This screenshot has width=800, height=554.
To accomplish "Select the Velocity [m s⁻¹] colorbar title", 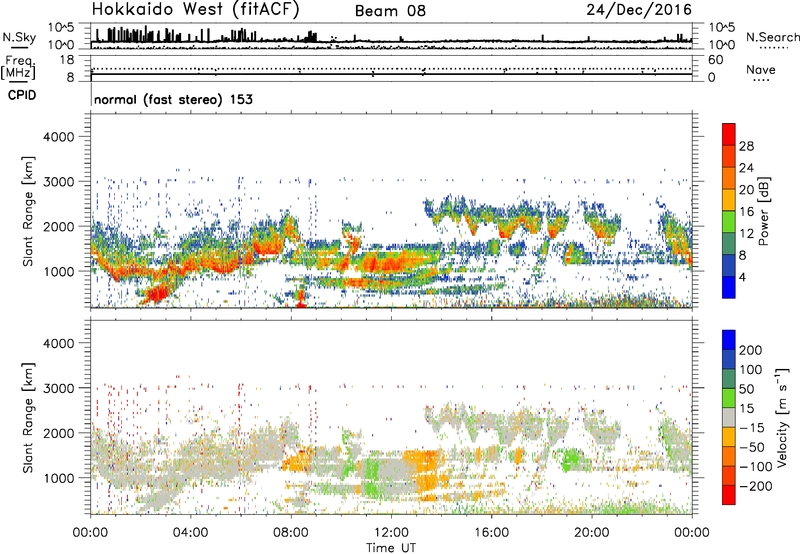I will (783, 417).
